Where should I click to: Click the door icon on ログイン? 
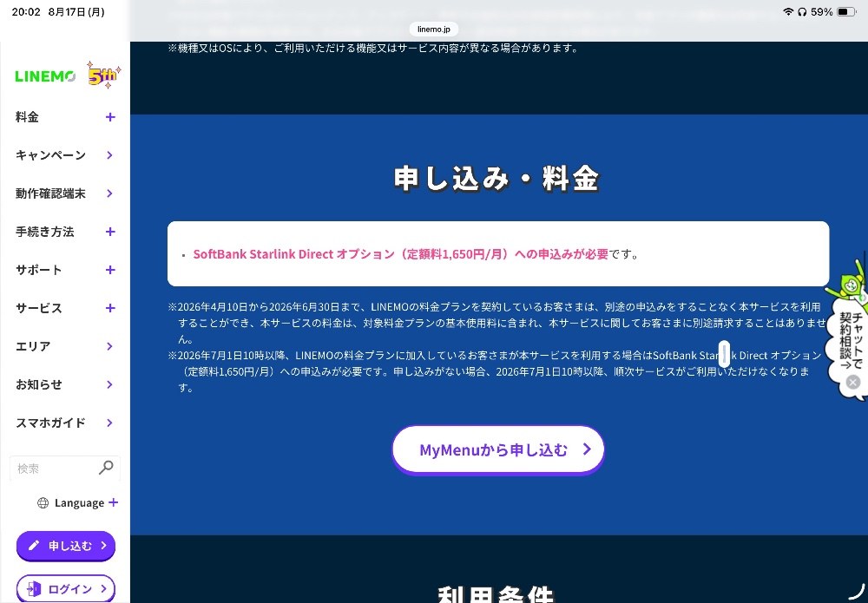35,588
